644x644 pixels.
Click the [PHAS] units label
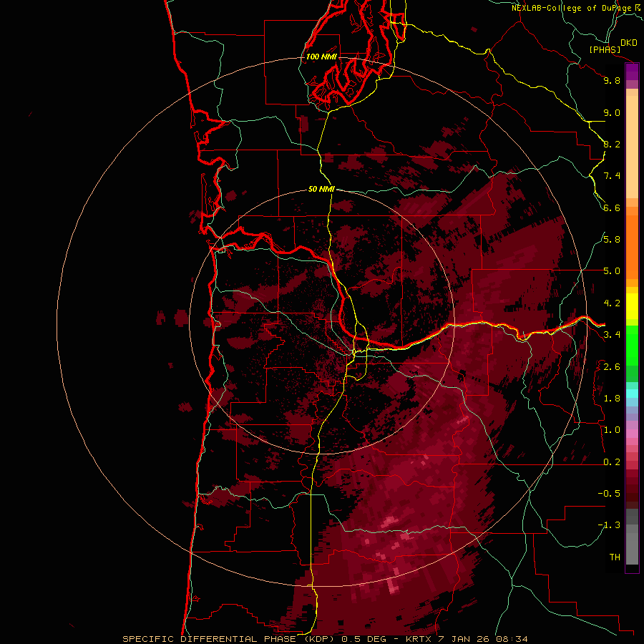pyautogui.click(x=605, y=50)
